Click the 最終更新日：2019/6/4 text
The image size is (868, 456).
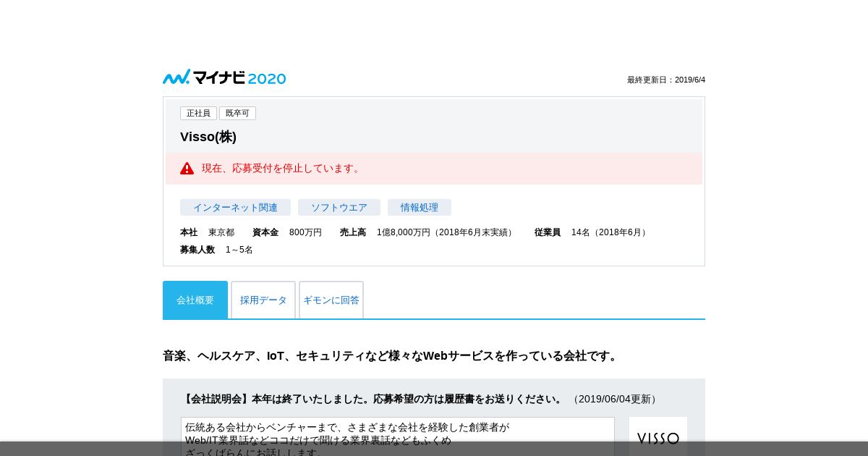[x=666, y=80]
